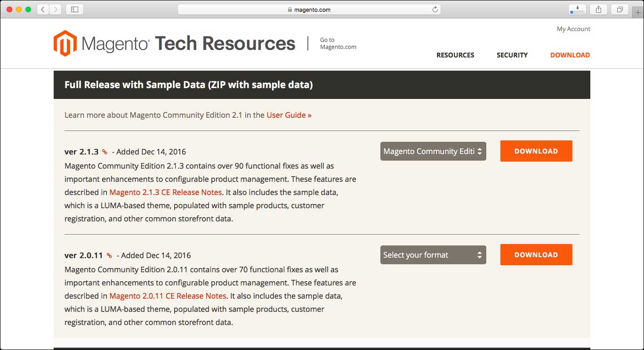Viewport: 644px width, 350px height.
Task: Open the SECURITY menu
Action: pos(512,55)
